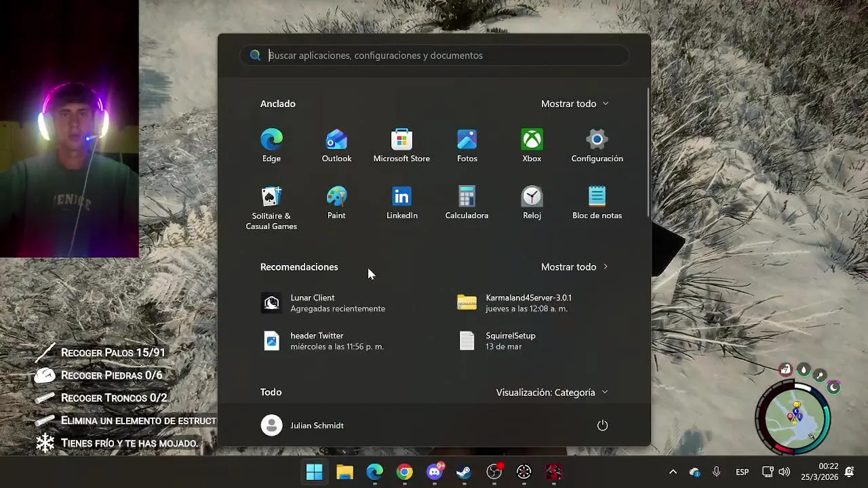868x488 pixels.
Task: Switch ESP input language indicator
Action: click(x=742, y=472)
